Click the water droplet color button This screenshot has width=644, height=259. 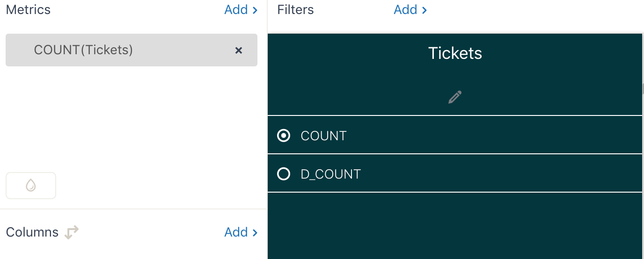(31, 186)
